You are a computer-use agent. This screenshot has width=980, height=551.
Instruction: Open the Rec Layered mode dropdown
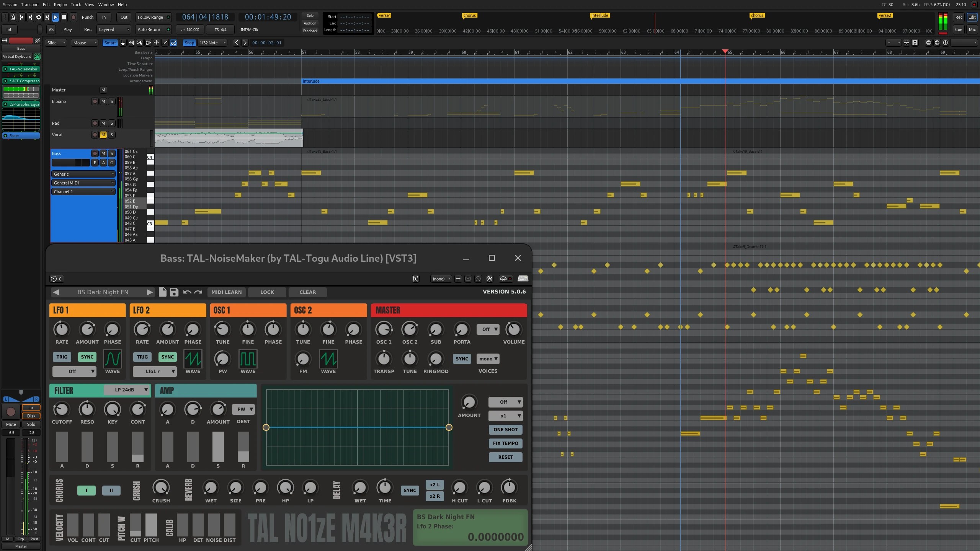113,29
